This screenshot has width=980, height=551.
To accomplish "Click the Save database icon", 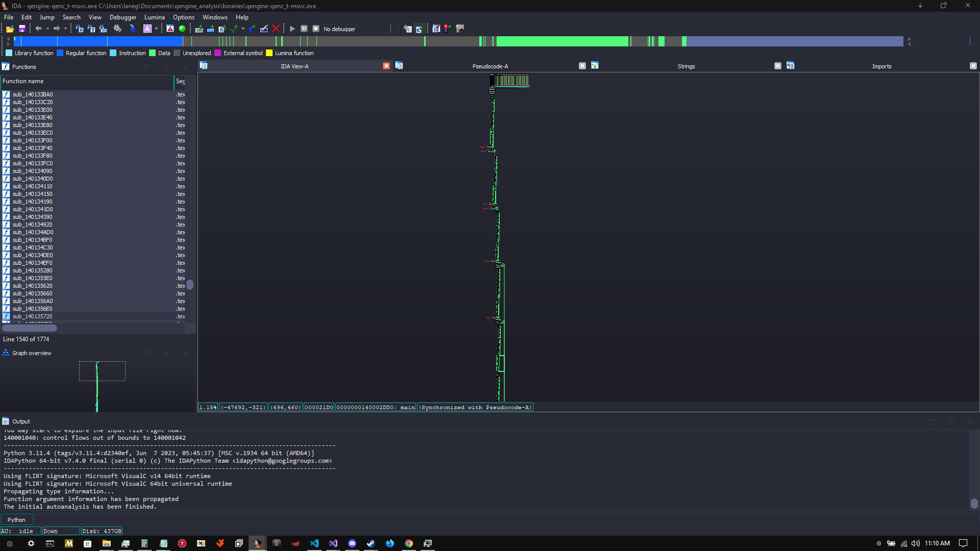I will point(22,29).
